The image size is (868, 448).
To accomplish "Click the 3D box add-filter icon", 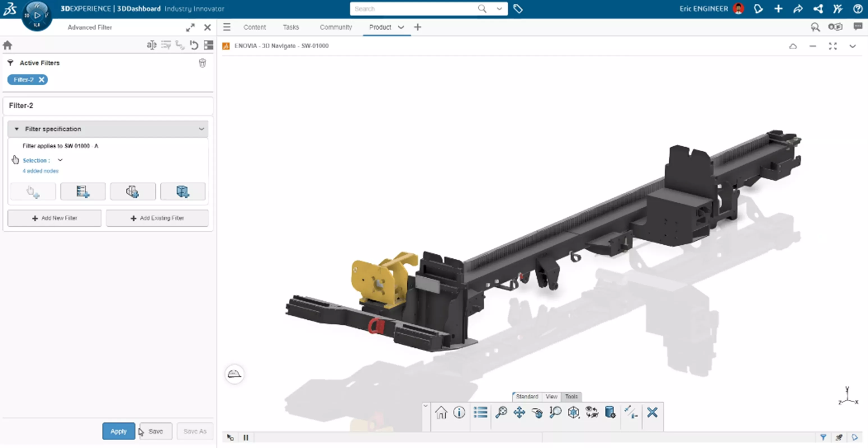I will tap(183, 192).
